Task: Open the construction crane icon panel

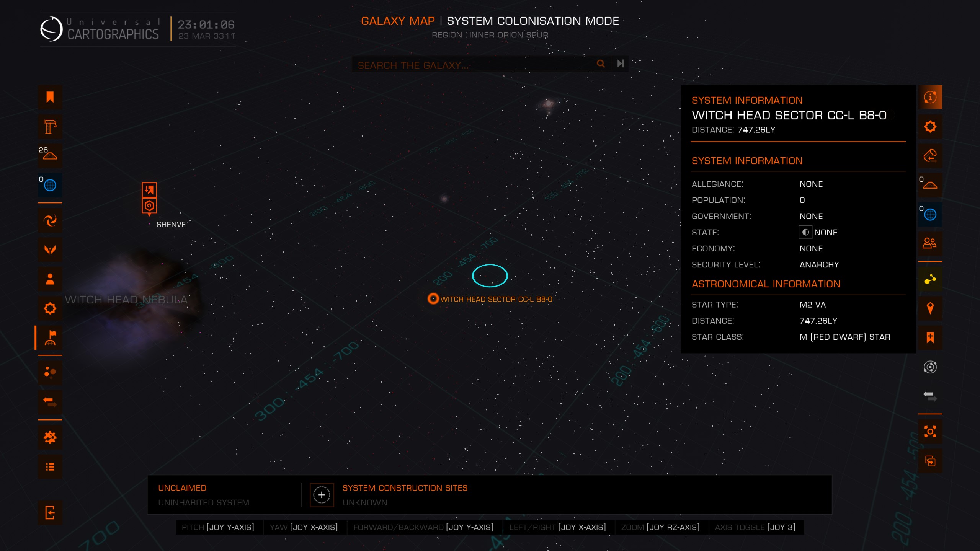Action: [50, 127]
